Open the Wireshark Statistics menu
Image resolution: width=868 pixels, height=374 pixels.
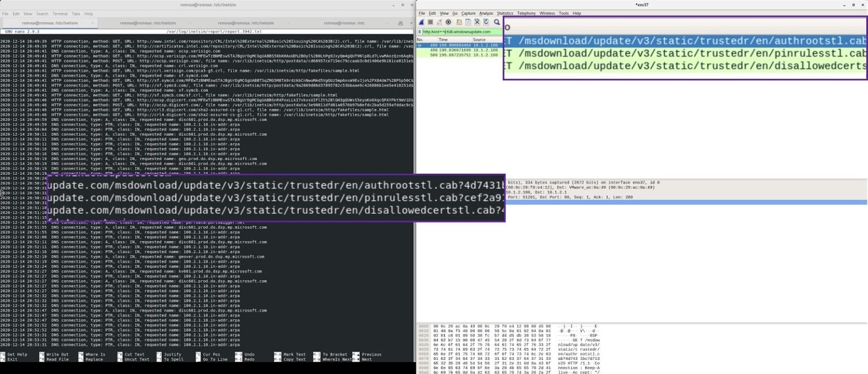[505, 13]
